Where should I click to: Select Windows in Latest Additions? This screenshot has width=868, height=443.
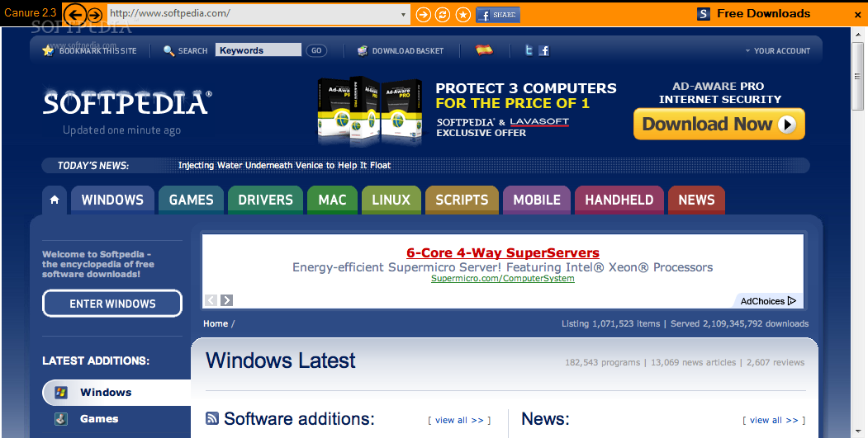pyautogui.click(x=116, y=393)
